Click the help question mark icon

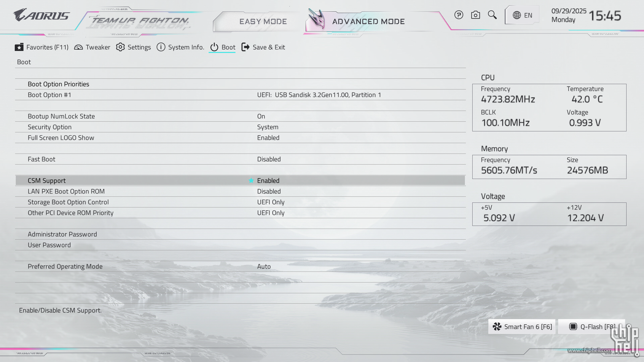459,15
